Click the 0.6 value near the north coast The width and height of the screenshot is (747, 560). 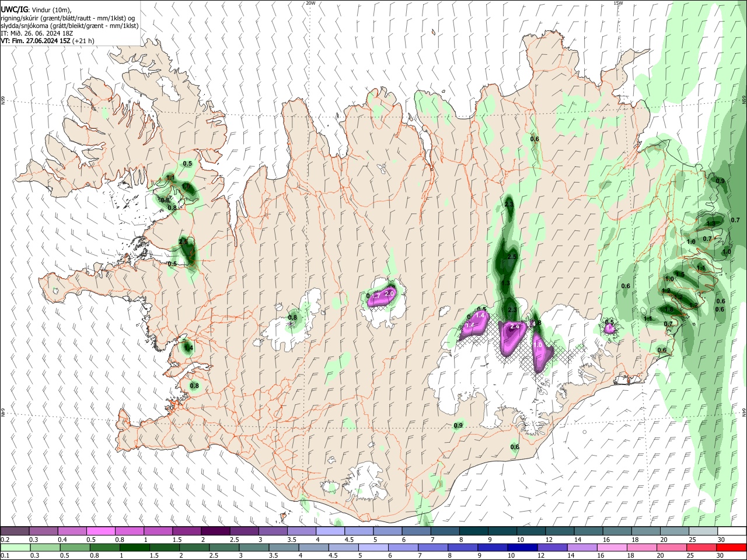(535, 139)
